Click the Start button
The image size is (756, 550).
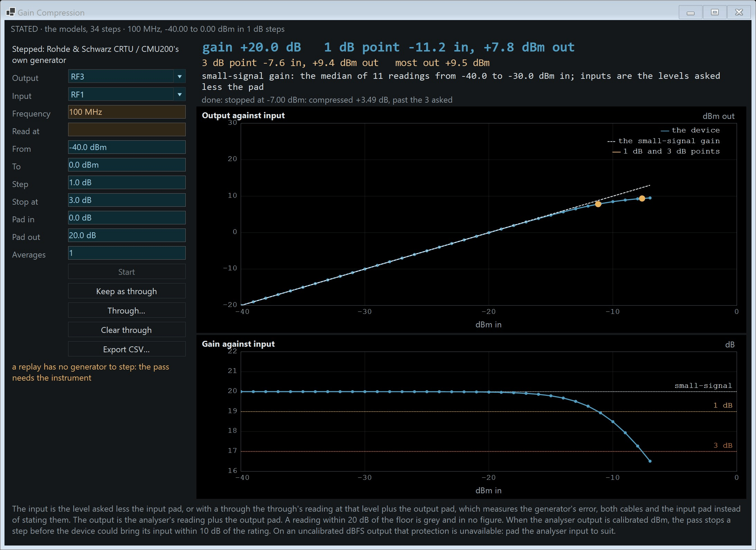click(x=127, y=272)
